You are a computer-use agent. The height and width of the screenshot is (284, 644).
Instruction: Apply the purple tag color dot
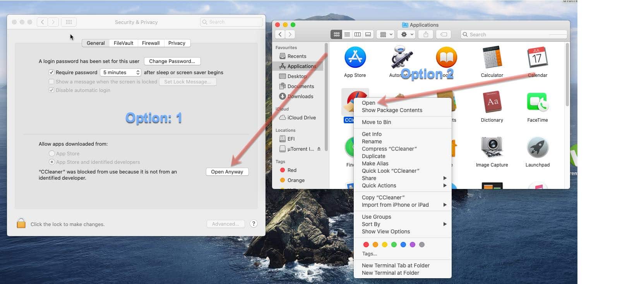tap(413, 245)
